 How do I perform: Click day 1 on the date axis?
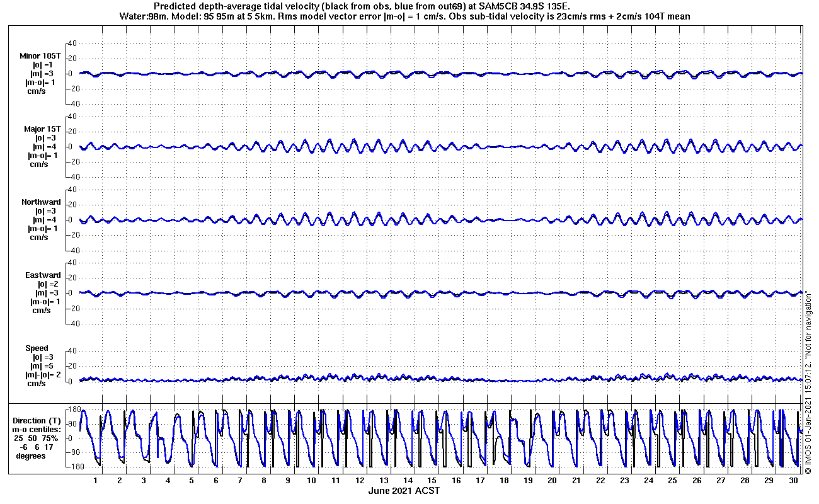(96, 480)
